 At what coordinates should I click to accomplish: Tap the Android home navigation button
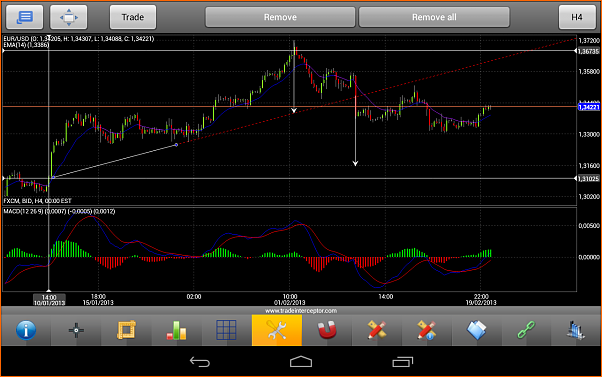[x=301, y=362]
